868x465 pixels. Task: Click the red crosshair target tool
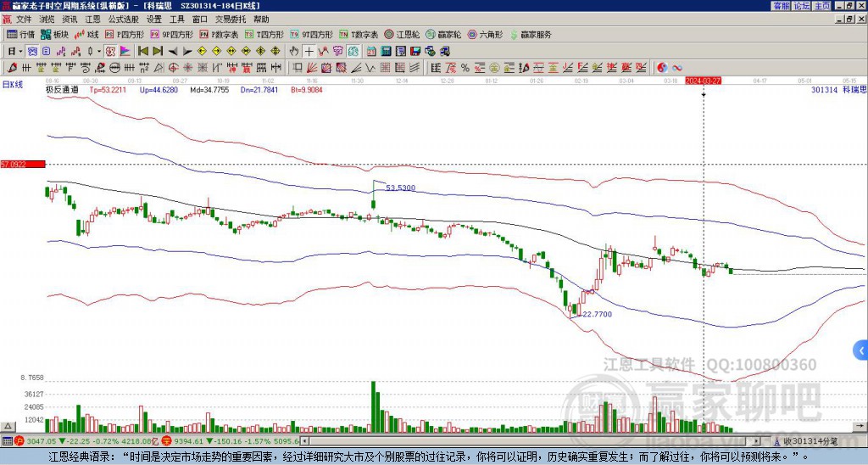[x=173, y=68]
